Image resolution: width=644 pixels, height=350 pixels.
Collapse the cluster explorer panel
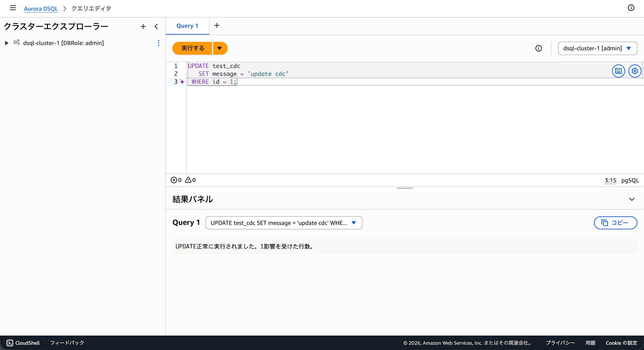tap(156, 26)
